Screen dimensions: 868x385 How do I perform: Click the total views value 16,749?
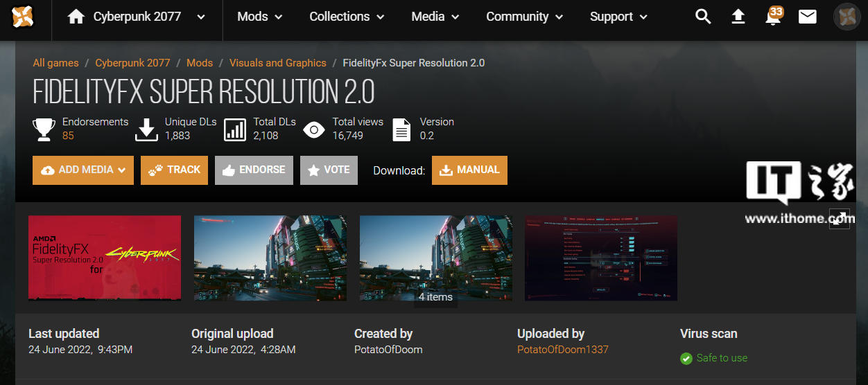[x=347, y=136]
